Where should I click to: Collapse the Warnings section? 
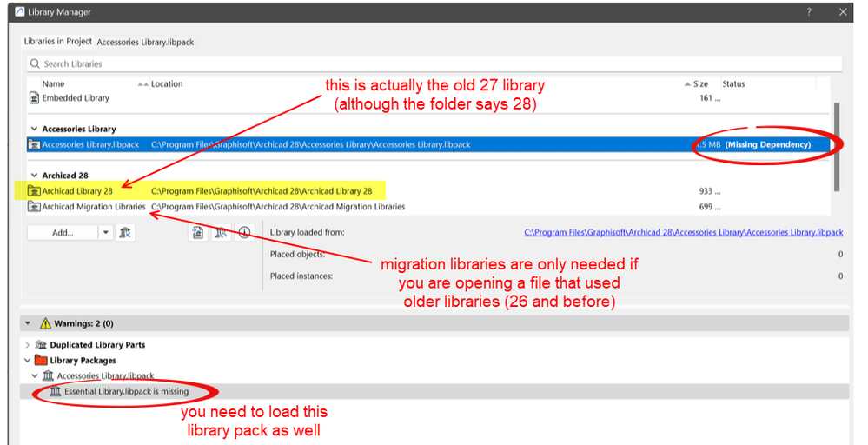pyautogui.click(x=28, y=323)
